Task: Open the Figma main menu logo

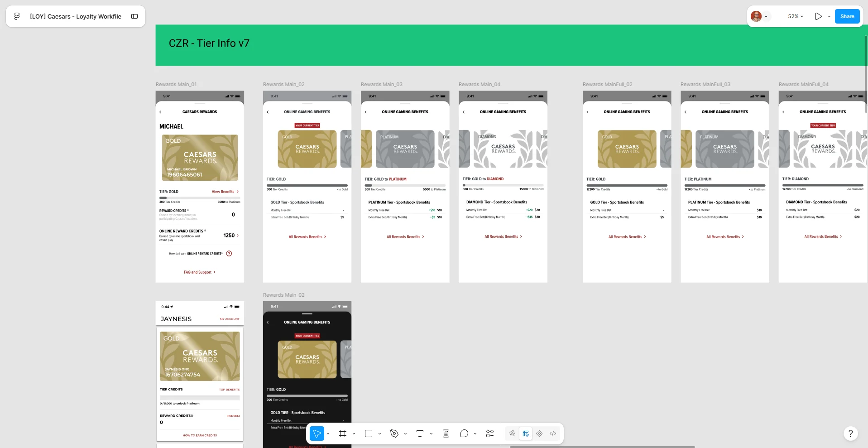Action: pyautogui.click(x=17, y=16)
